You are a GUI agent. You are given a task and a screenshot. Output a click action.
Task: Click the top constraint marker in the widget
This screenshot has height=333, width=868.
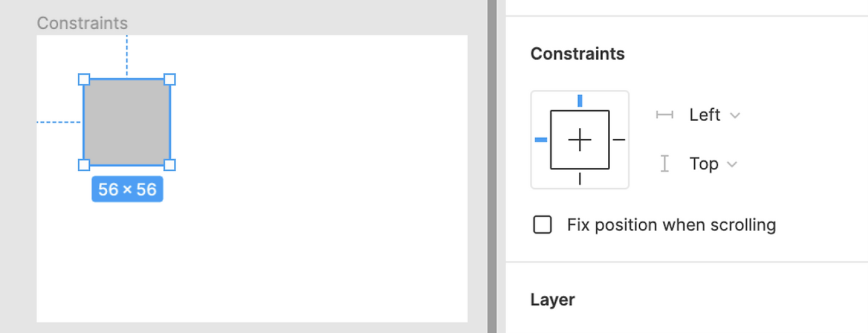point(580,101)
